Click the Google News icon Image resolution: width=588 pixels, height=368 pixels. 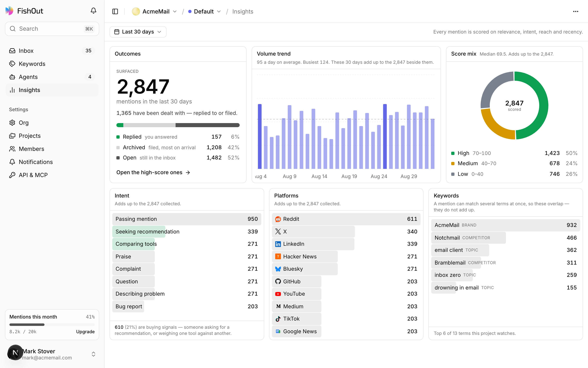pyautogui.click(x=278, y=331)
